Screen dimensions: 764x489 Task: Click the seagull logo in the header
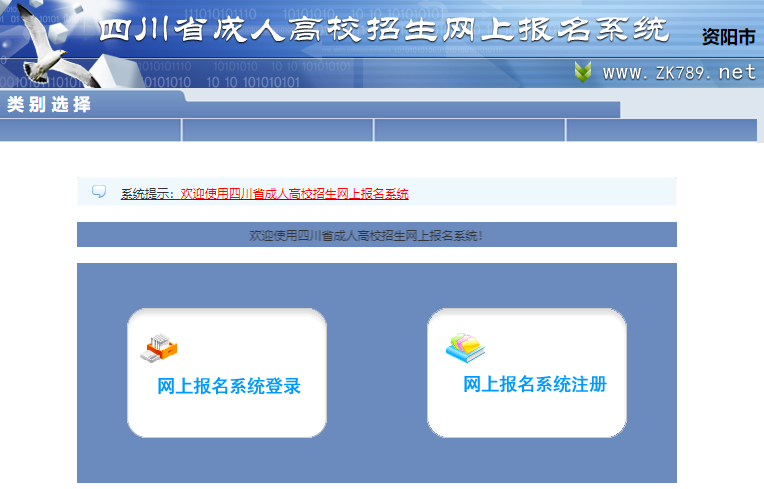click(x=45, y=45)
